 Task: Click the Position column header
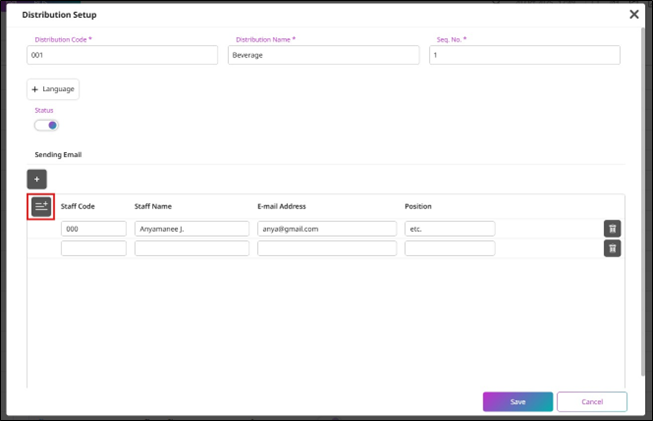(418, 206)
